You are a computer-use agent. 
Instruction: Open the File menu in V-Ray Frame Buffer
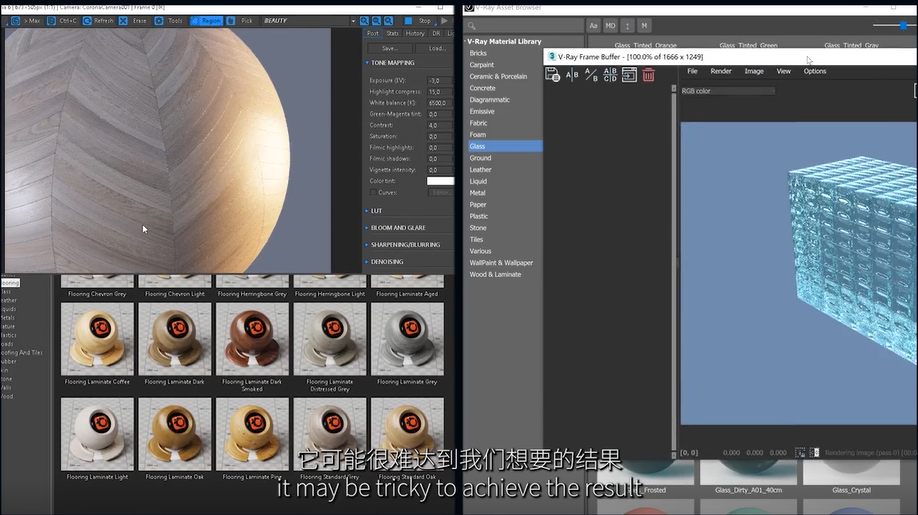[x=692, y=71]
